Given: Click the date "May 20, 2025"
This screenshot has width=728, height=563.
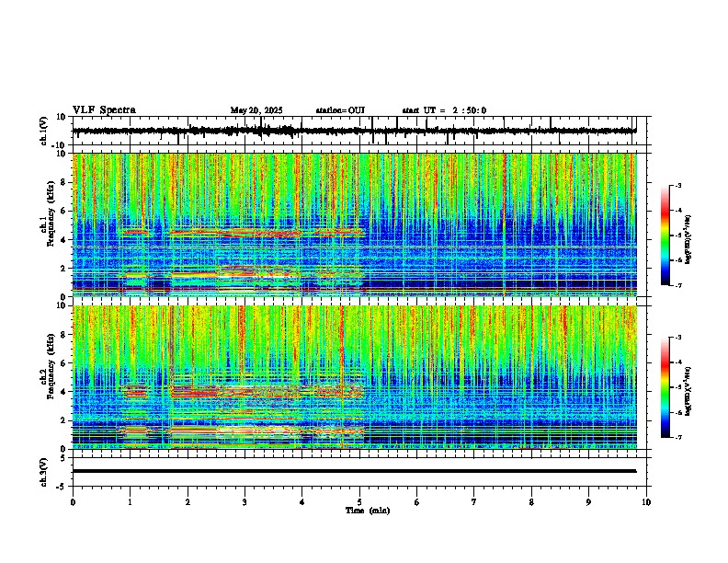Looking at the screenshot, I should coord(256,110).
